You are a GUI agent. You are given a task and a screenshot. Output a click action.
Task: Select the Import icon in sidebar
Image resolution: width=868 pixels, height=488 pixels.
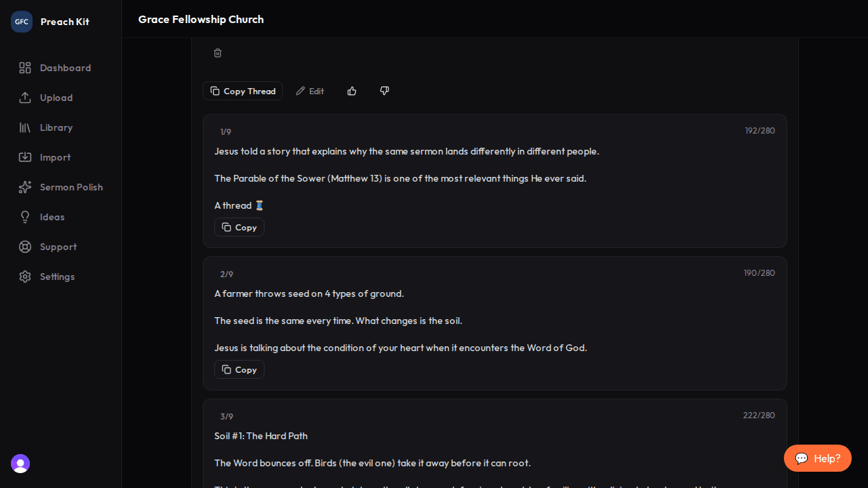point(25,157)
